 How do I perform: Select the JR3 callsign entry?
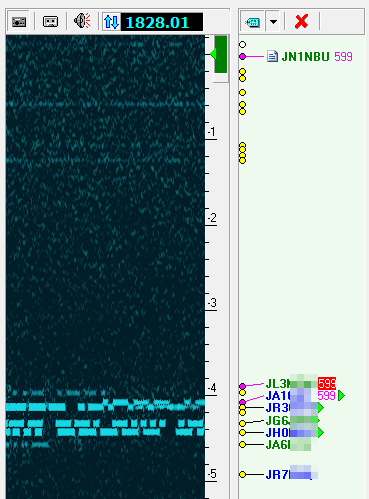coord(291,408)
